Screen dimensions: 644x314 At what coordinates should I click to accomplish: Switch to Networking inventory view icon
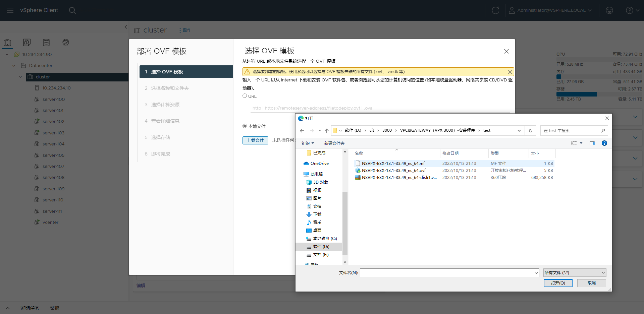66,43
